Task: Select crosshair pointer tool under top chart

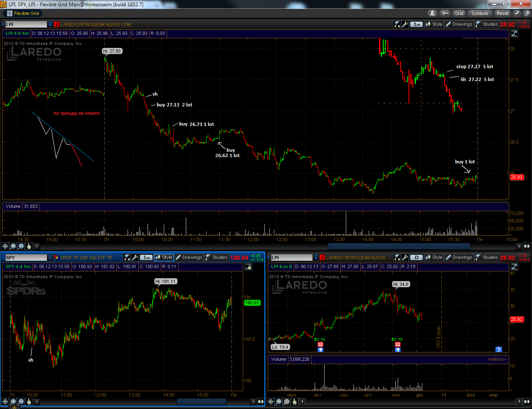Action: tap(5, 246)
